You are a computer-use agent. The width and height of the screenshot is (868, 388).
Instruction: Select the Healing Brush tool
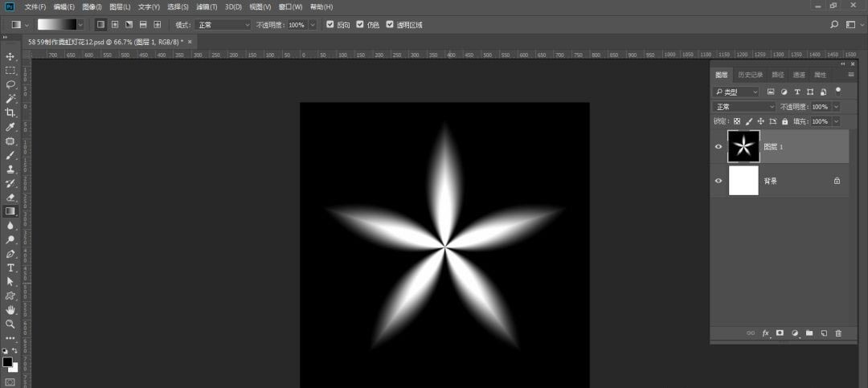[10, 141]
